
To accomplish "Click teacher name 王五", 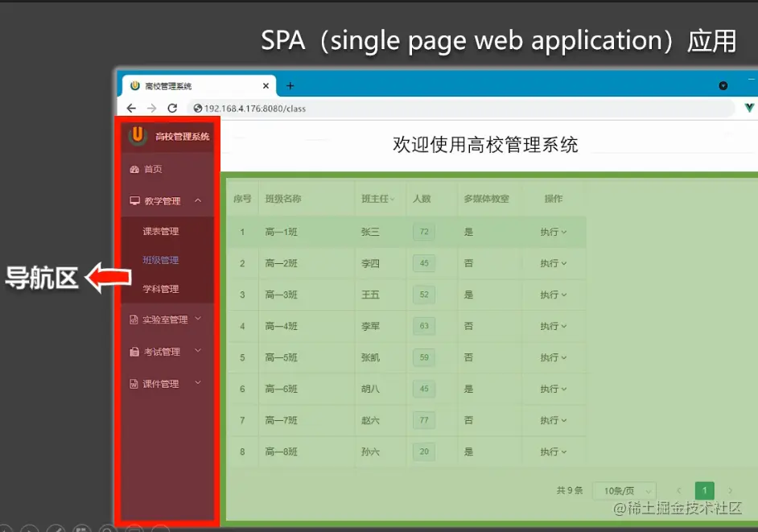I will pyautogui.click(x=370, y=295).
